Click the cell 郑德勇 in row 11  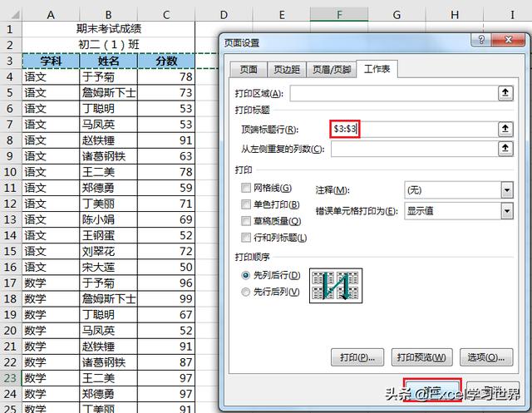(x=109, y=188)
